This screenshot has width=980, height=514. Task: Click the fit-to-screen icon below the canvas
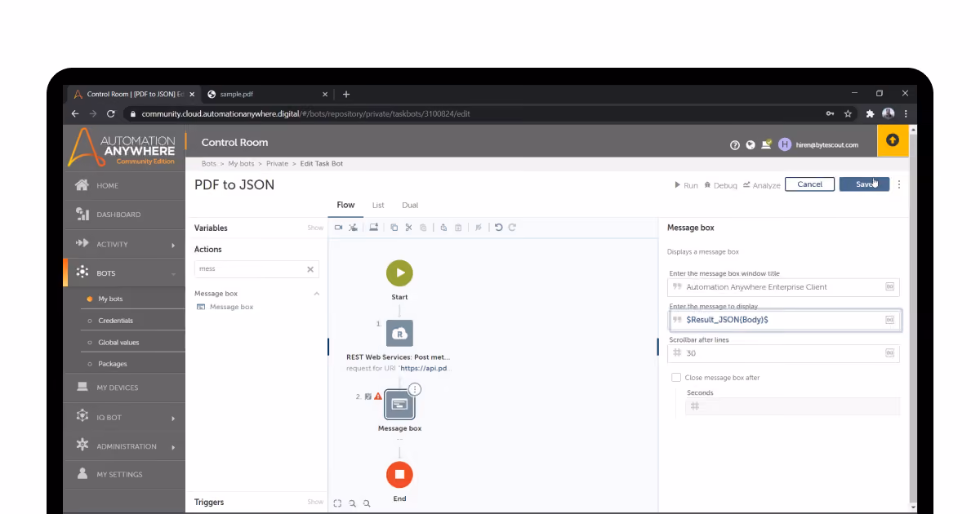tap(337, 503)
